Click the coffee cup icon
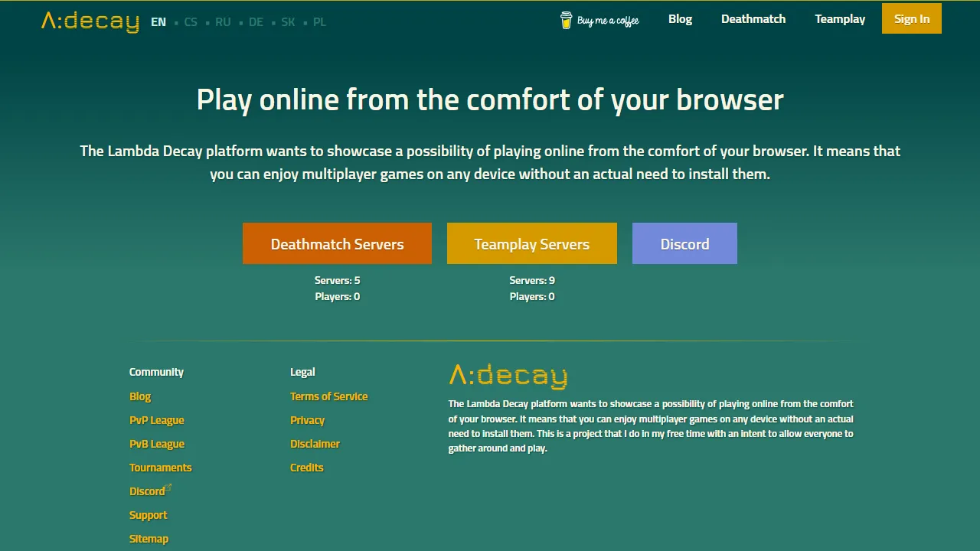The width and height of the screenshot is (980, 551). 567,21
